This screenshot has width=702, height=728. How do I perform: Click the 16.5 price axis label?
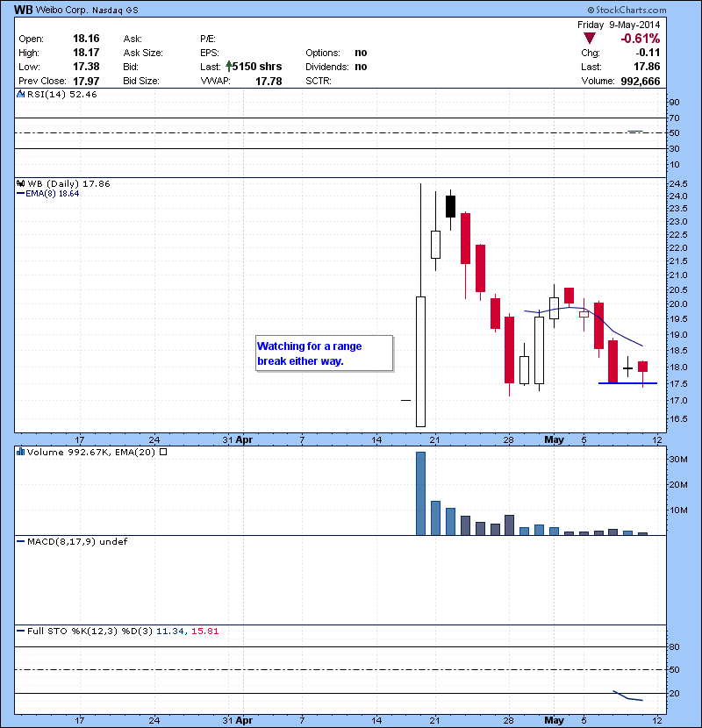(677, 418)
